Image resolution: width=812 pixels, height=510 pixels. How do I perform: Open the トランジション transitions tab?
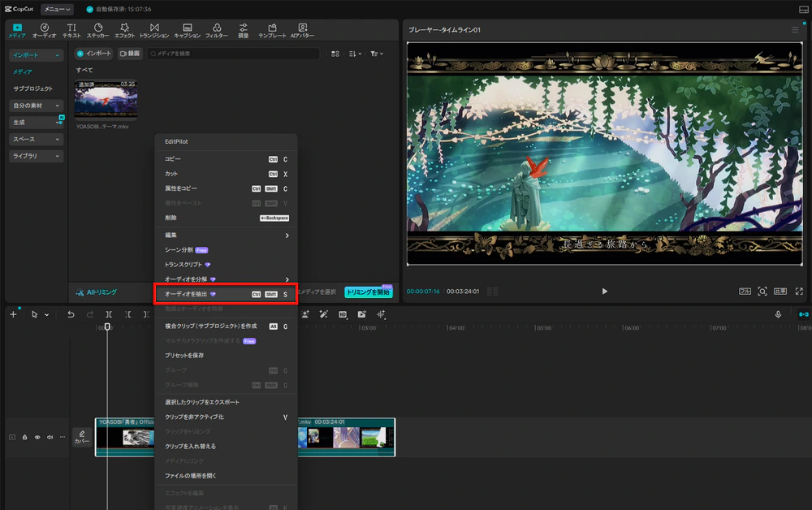(154, 31)
